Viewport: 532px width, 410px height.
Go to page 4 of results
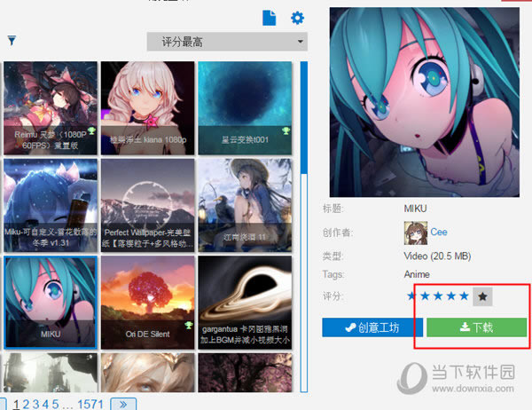(x=45, y=404)
